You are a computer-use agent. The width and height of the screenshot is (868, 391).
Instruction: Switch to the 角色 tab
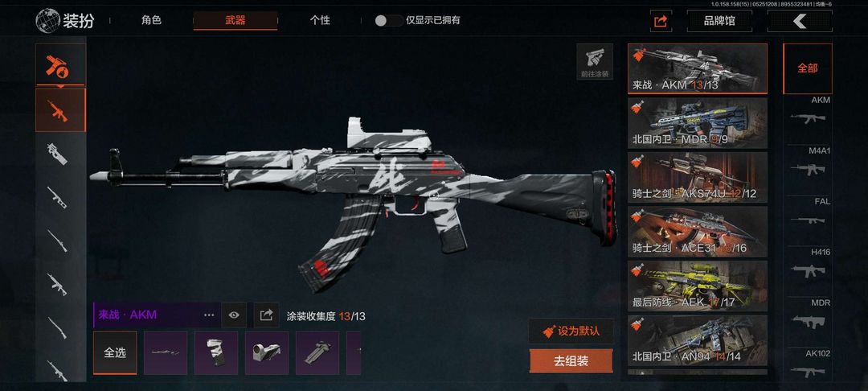pyautogui.click(x=151, y=20)
